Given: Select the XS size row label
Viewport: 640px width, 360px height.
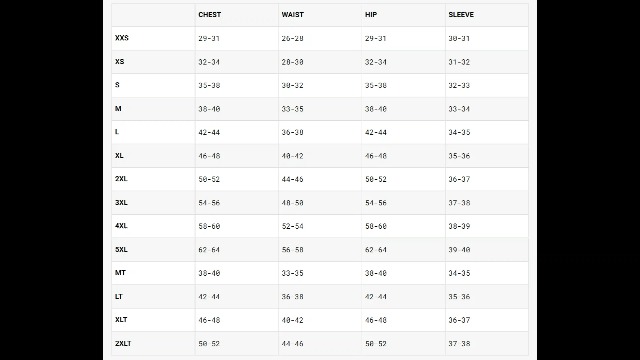Looking at the screenshot, I should coord(119,62).
